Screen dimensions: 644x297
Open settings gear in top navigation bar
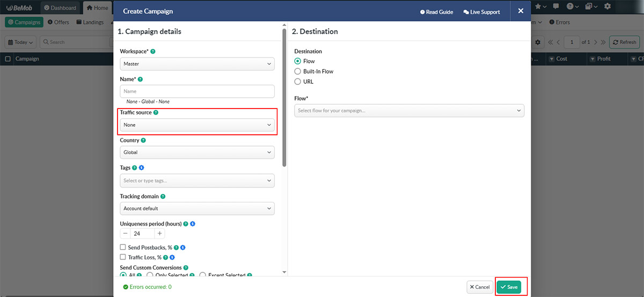click(x=608, y=6)
